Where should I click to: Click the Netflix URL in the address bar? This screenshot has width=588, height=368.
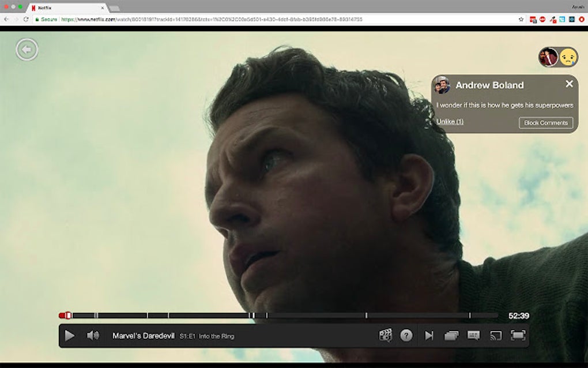pyautogui.click(x=212, y=19)
